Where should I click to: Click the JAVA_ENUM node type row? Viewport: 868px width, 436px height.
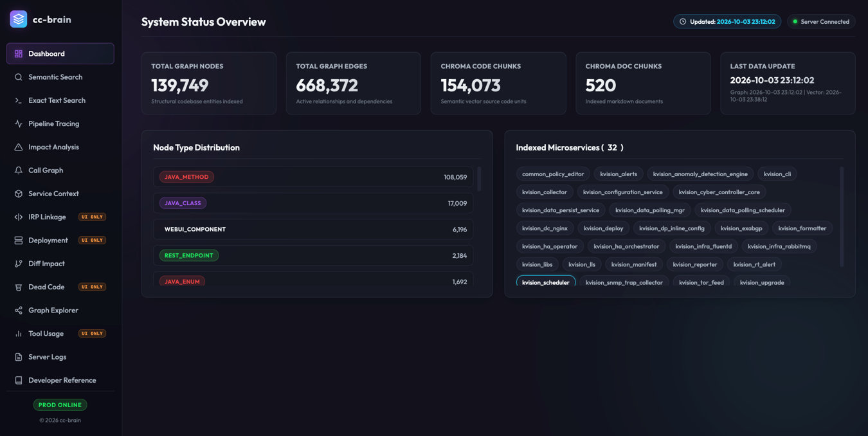click(x=313, y=280)
